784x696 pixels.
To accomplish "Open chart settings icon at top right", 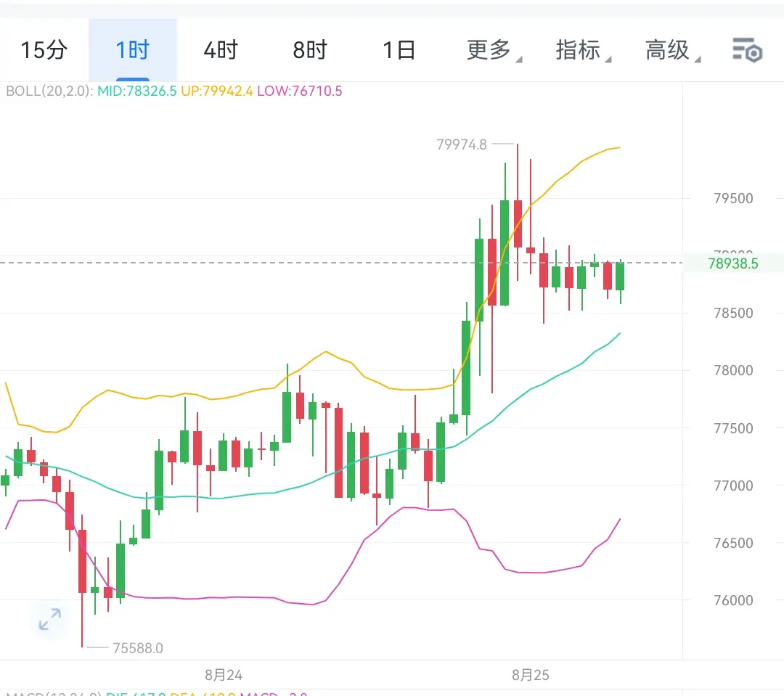I will tap(747, 50).
